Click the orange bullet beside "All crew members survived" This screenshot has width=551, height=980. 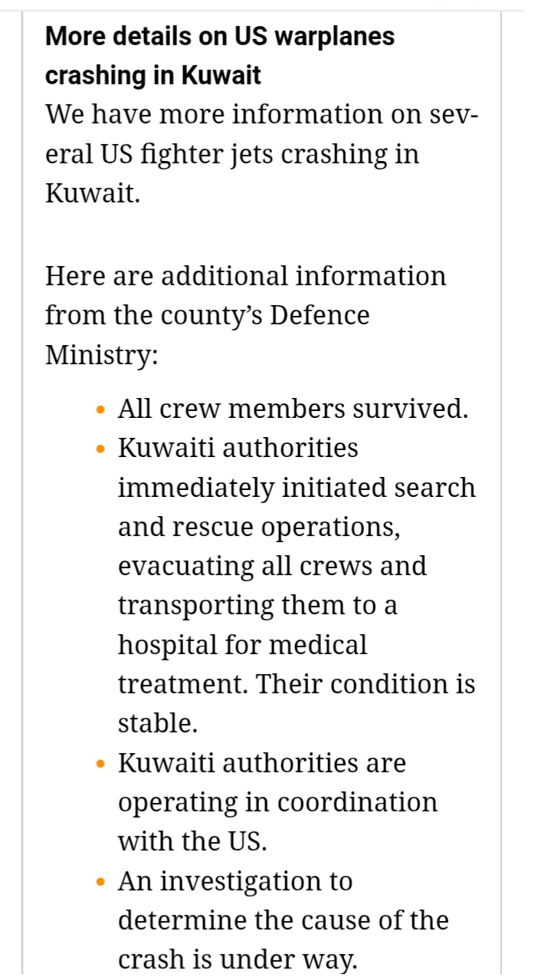100,410
